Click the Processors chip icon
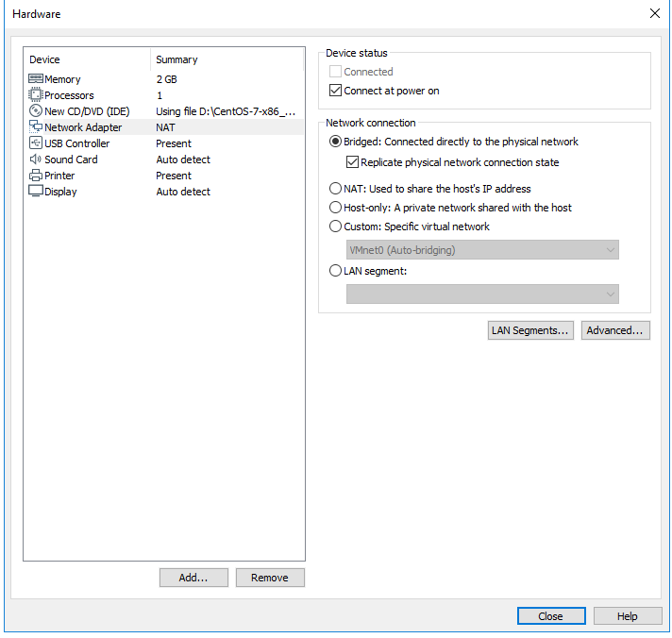Screen dimensions: 672x638 pyautogui.click(x=36, y=94)
